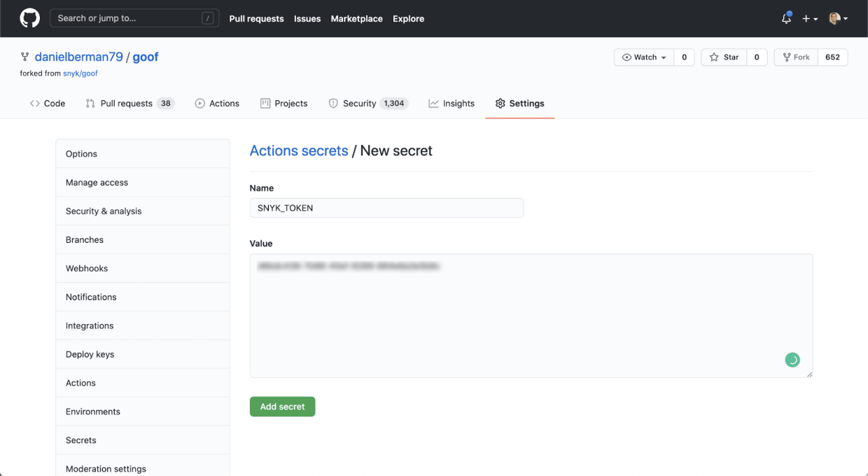Image resolution: width=868 pixels, height=476 pixels.
Task: Focus the Search or jump to field
Action: pyautogui.click(x=134, y=18)
